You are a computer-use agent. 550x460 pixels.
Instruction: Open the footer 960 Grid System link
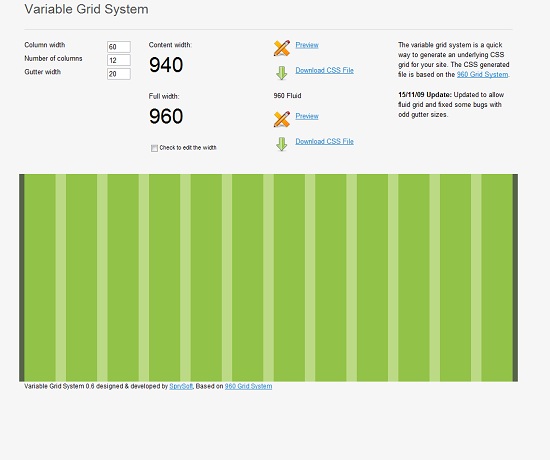click(x=248, y=386)
